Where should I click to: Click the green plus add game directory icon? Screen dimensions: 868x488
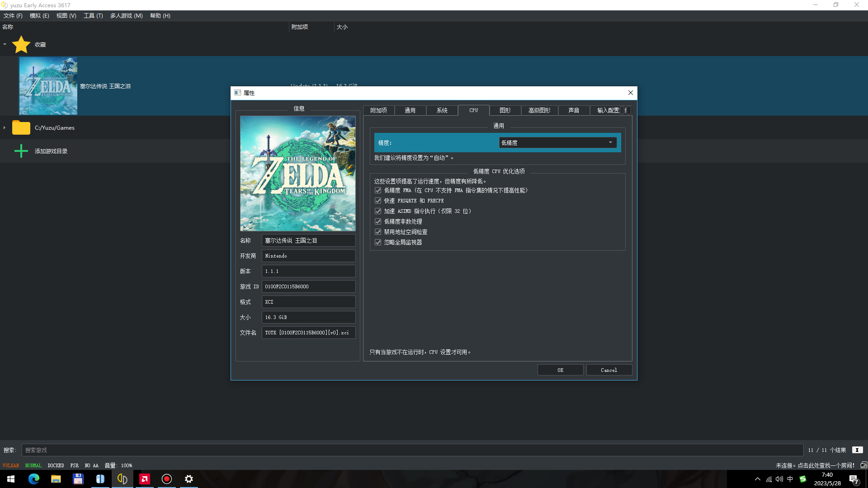pyautogui.click(x=21, y=151)
